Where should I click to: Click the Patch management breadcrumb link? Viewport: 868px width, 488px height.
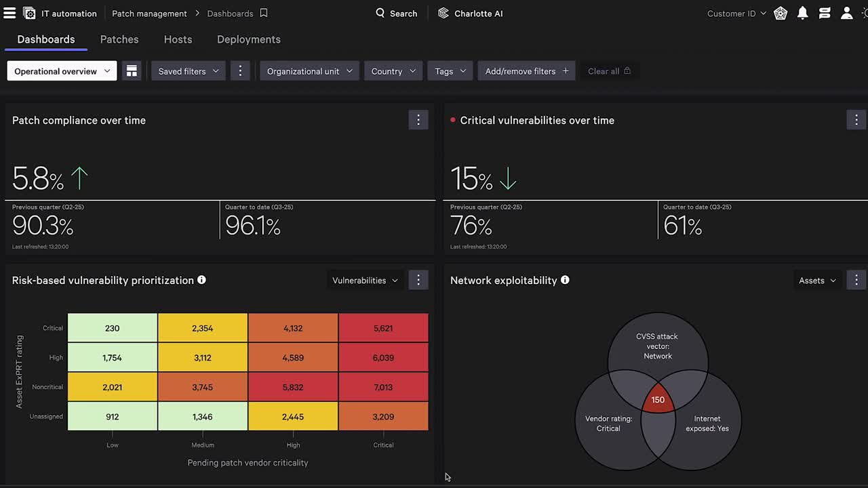point(149,14)
